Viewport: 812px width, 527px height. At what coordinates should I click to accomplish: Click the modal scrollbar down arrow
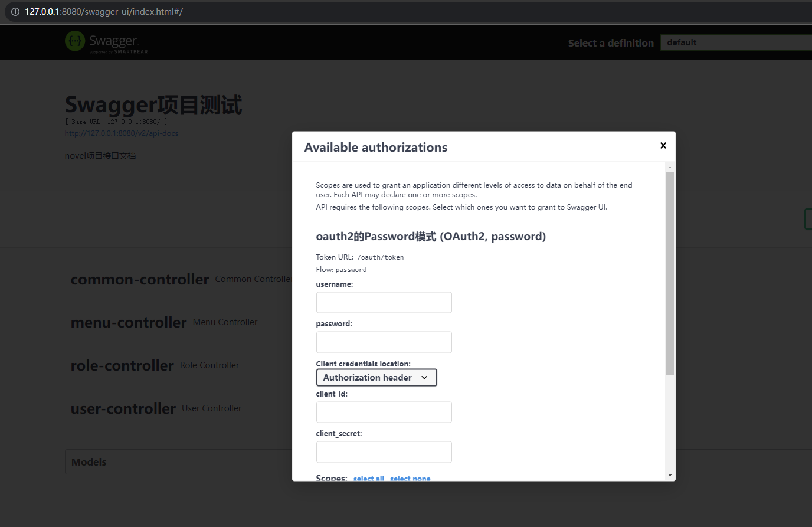click(670, 474)
